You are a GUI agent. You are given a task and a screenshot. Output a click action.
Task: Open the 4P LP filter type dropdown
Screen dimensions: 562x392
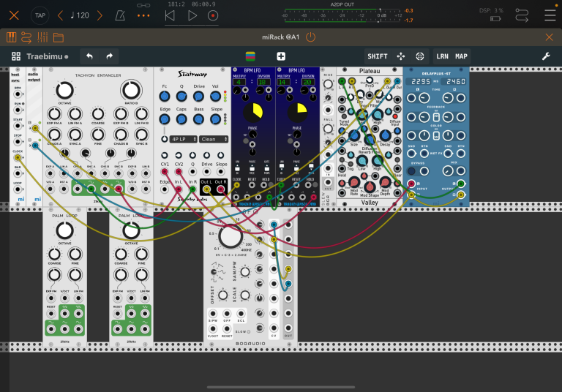click(184, 139)
